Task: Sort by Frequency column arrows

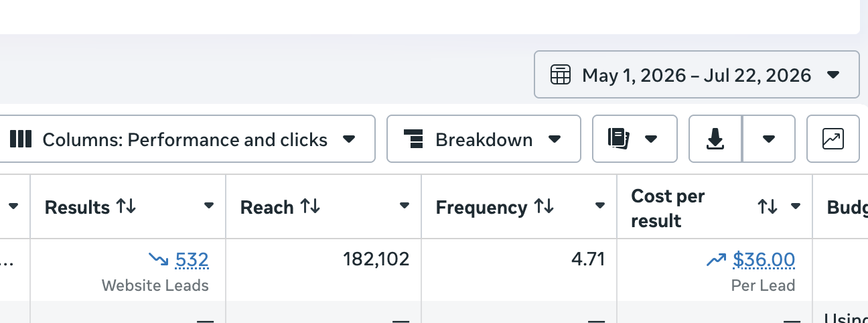Action: [x=544, y=206]
